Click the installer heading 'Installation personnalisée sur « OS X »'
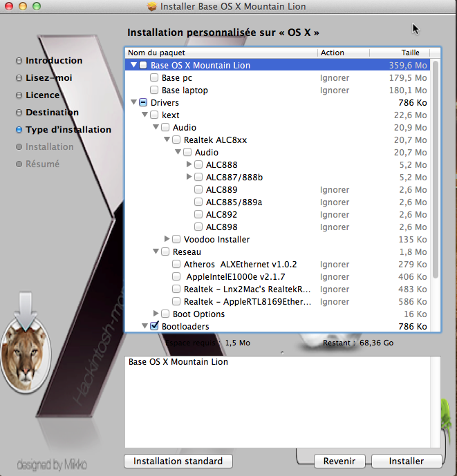Viewport: 457px width, 476px height. coord(223,32)
